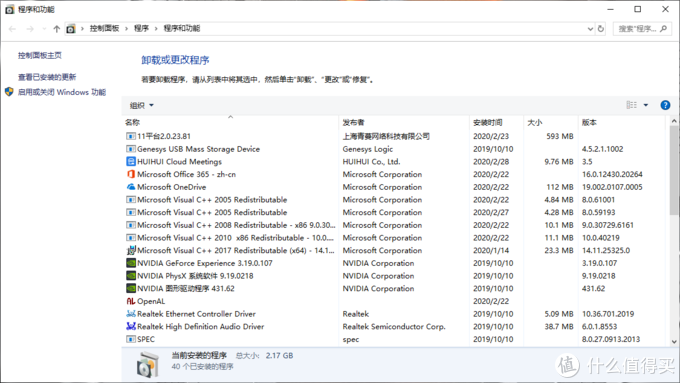Click the SPEC program icon
Image resolution: width=680 pixels, height=383 pixels.
click(131, 339)
